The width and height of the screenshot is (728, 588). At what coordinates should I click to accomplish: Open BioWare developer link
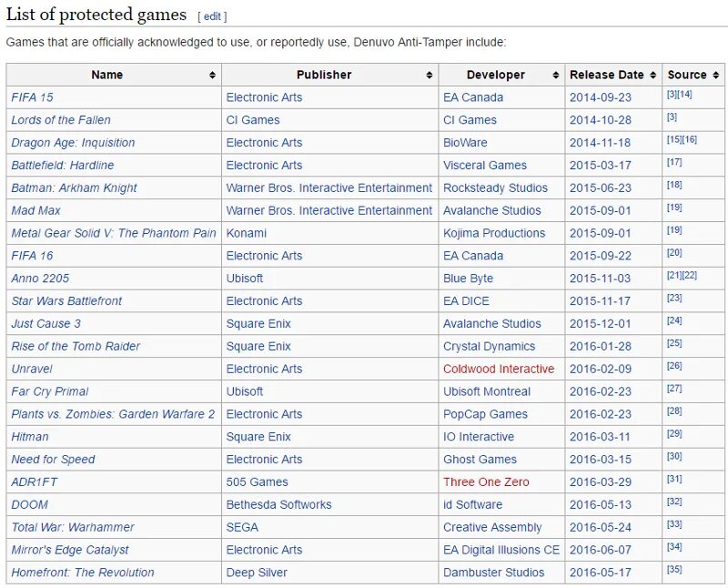point(465,143)
